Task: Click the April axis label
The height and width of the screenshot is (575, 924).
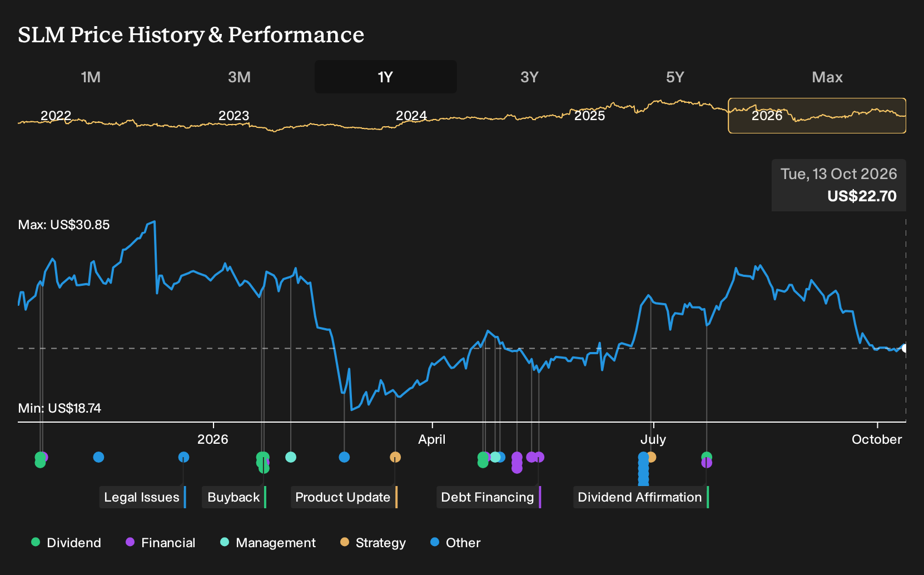Action: pos(432,439)
